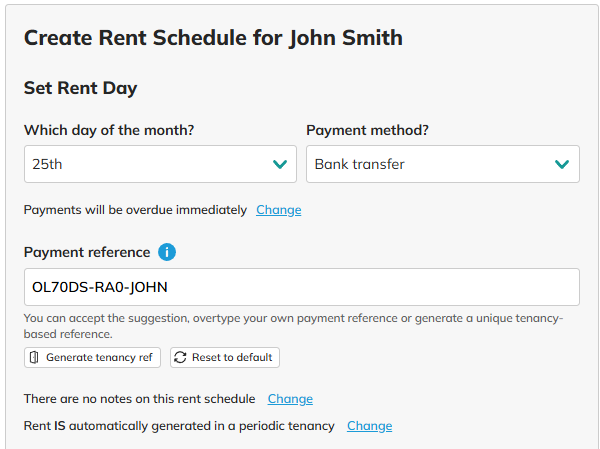
Task: Click Change next to periodic tenancy rent generation
Action: click(x=369, y=426)
